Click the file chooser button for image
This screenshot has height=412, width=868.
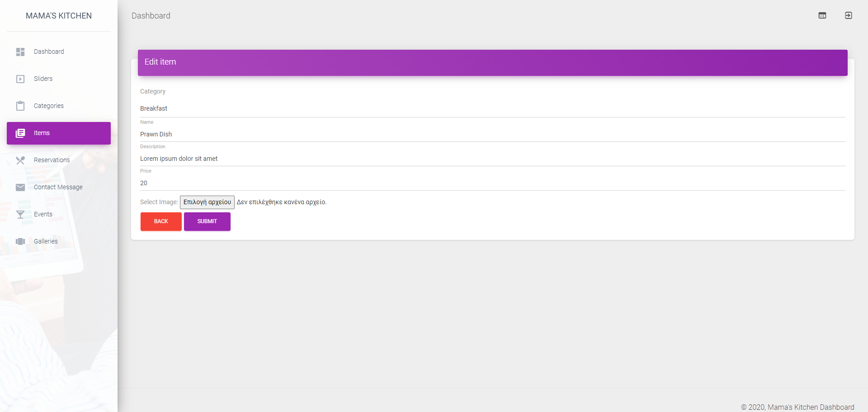coord(207,202)
